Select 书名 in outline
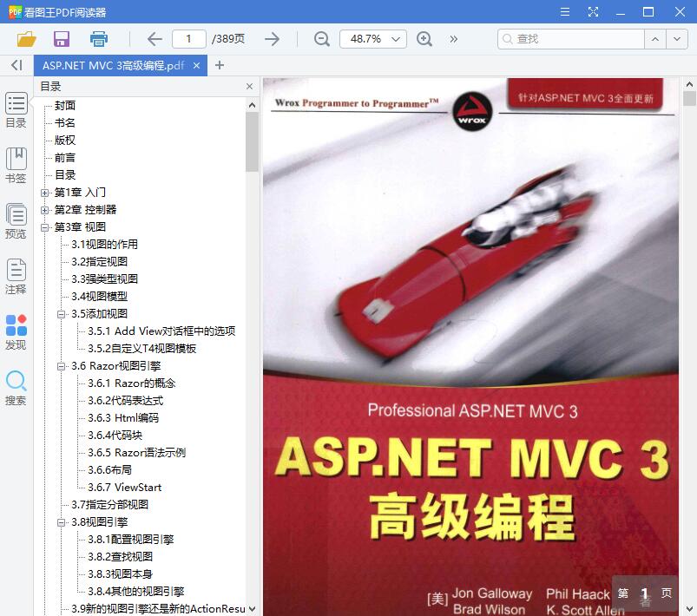The width and height of the screenshot is (697, 616). pos(65,122)
